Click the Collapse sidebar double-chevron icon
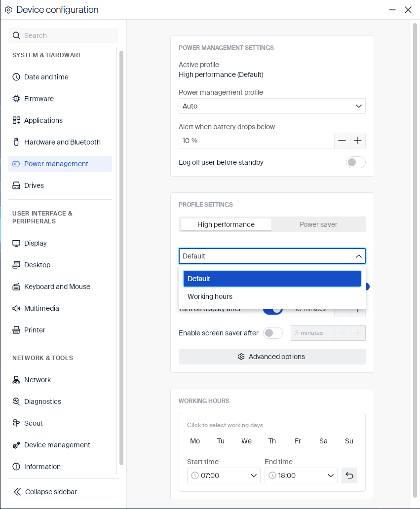The image size is (420, 509). tap(17, 492)
